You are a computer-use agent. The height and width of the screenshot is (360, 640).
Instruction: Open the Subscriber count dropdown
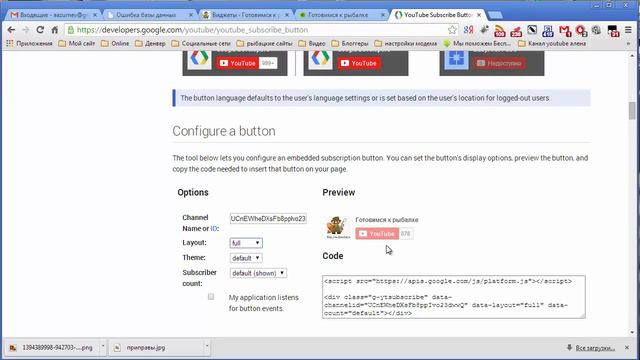(258, 273)
